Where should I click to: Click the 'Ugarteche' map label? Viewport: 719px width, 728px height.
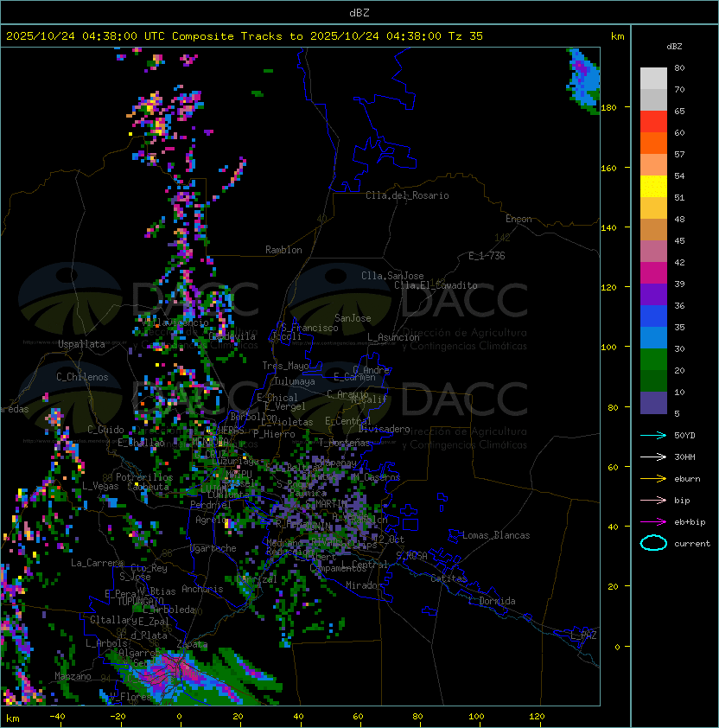pyautogui.click(x=213, y=549)
